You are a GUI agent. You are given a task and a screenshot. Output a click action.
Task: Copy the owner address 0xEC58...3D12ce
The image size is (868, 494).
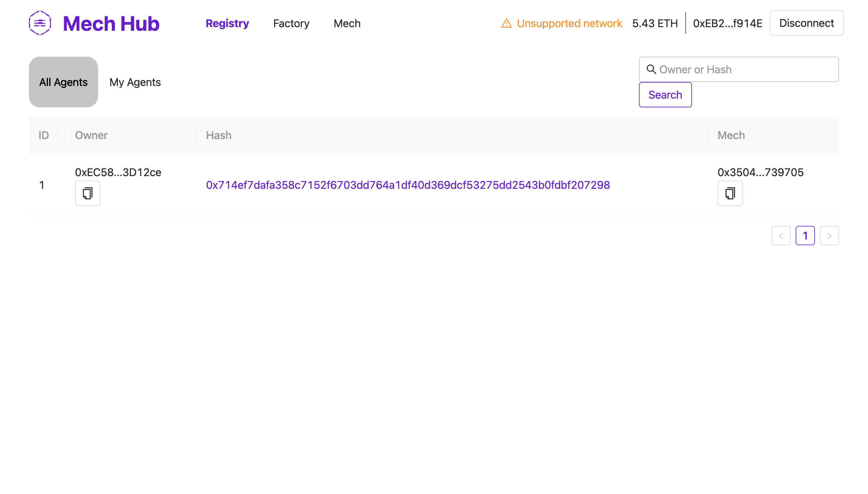[87, 193]
